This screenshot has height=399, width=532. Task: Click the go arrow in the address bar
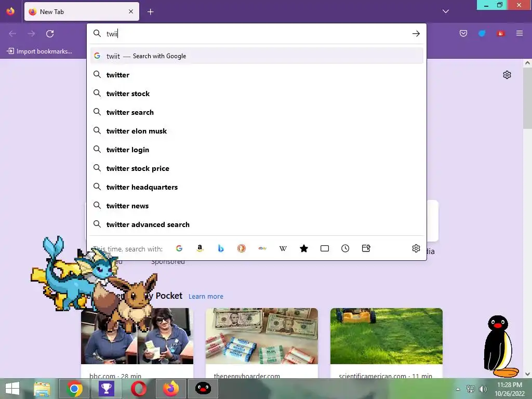point(416,34)
